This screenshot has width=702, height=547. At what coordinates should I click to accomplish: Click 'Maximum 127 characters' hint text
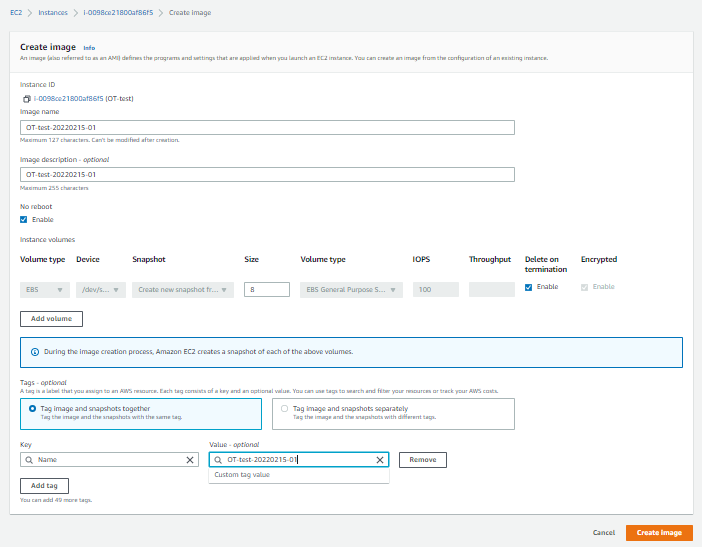coord(99,140)
